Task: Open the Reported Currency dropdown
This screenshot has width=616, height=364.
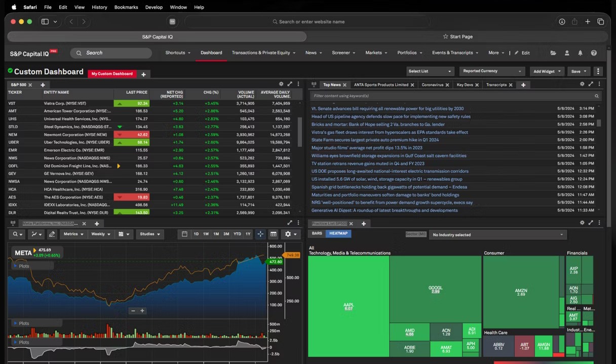Action: click(491, 71)
